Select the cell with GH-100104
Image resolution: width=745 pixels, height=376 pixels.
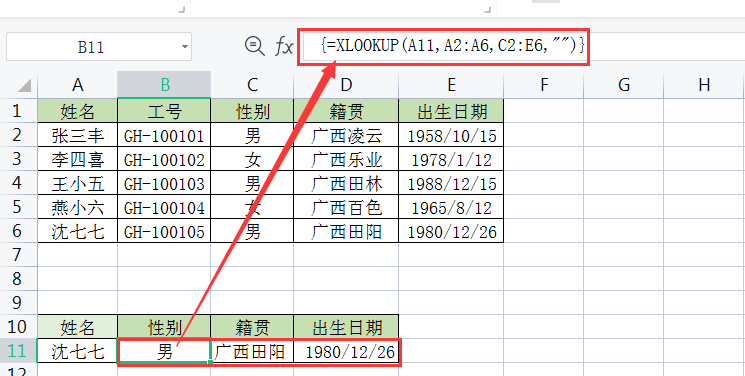point(164,206)
